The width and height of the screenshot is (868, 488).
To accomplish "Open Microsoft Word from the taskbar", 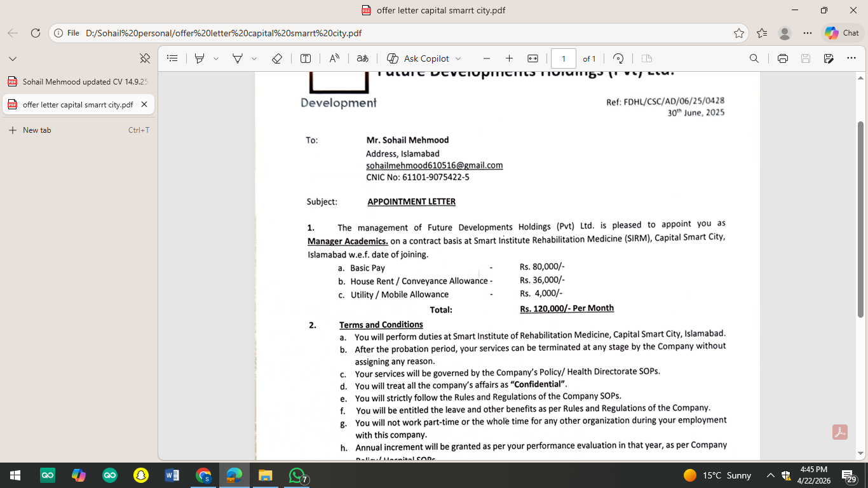I will 172,475.
